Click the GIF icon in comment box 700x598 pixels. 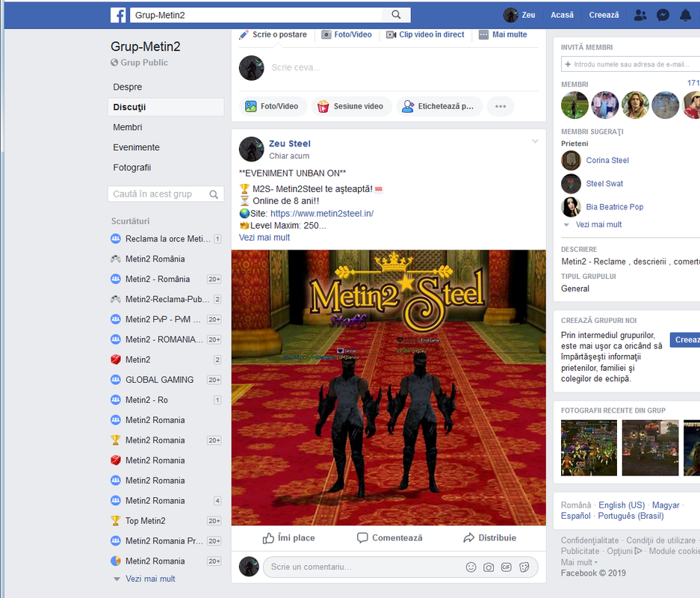click(507, 567)
